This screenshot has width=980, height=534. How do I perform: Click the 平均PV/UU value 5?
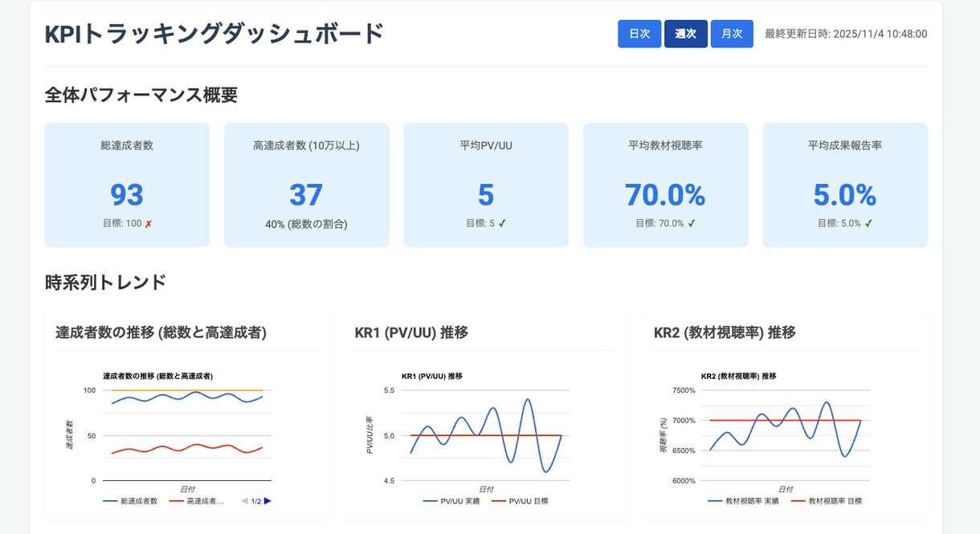click(x=486, y=194)
